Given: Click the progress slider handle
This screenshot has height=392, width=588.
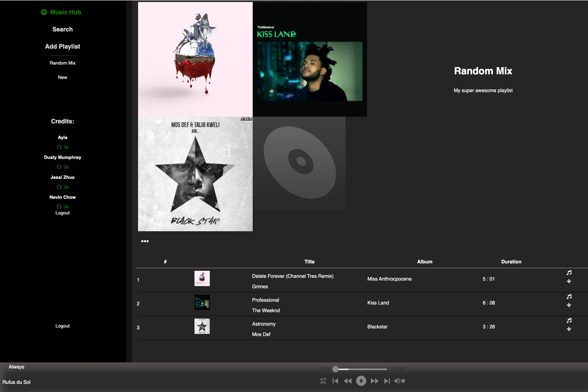Looking at the screenshot, I should (336, 369).
